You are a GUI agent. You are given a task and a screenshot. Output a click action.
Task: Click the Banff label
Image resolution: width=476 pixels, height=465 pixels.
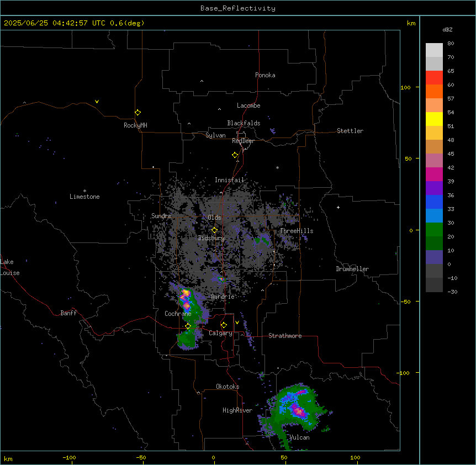click(x=68, y=313)
